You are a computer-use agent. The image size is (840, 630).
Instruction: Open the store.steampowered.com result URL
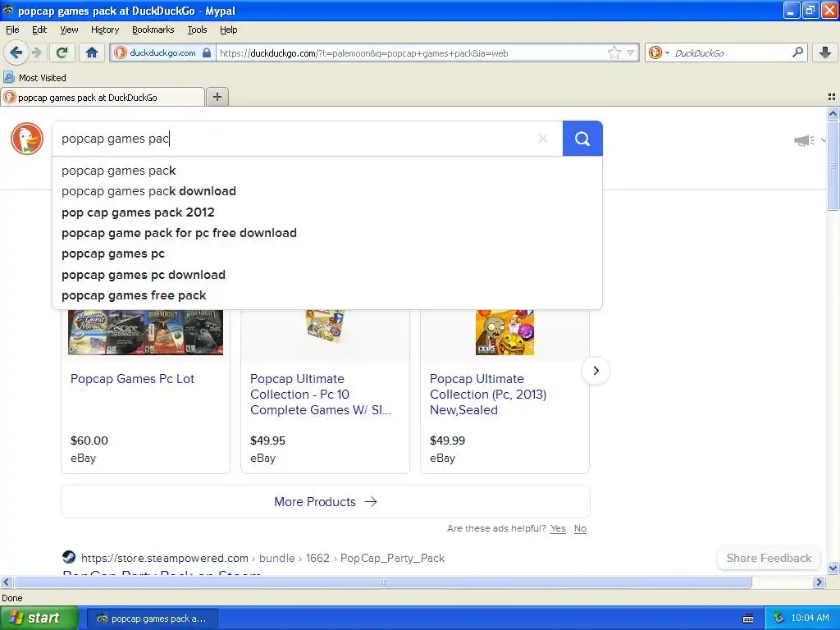tap(262, 558)
